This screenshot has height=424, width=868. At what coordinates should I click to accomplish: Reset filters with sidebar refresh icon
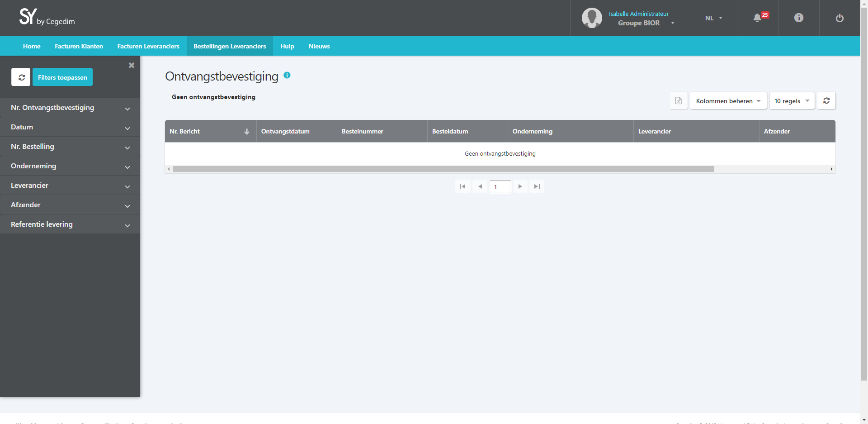(x=21, y=77)
